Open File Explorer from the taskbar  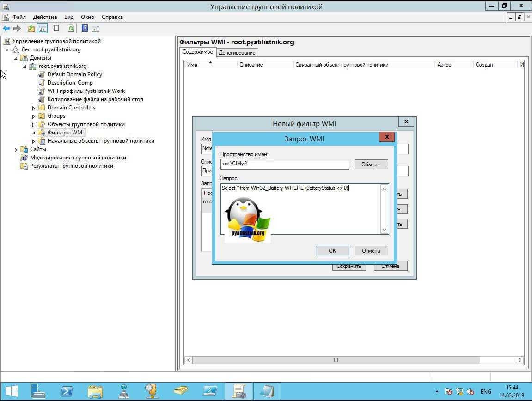coord(95,391)
